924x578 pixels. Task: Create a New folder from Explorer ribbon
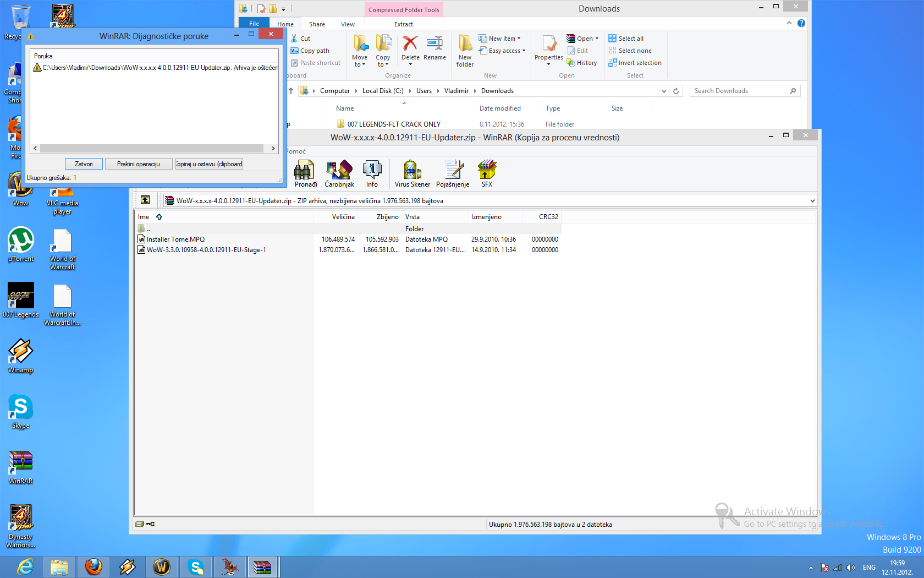465,51
